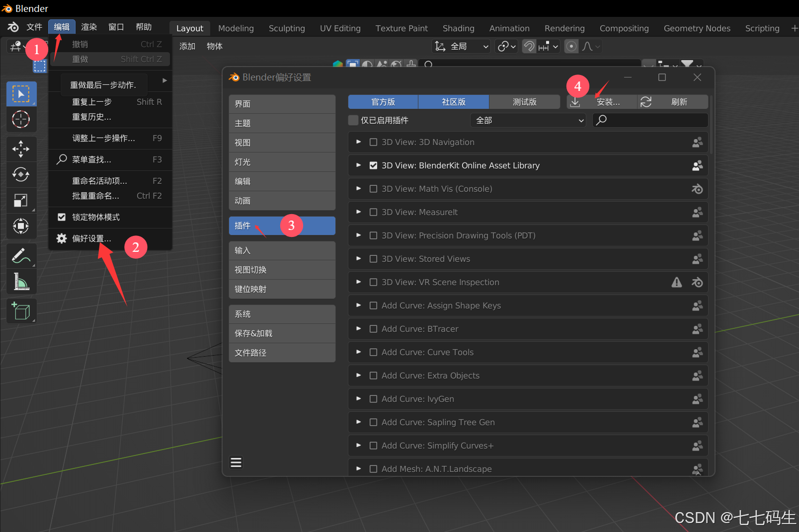Open the Keymap preferences section
The width and height of the screenshot is (799, 532).
tap(282, 289)
